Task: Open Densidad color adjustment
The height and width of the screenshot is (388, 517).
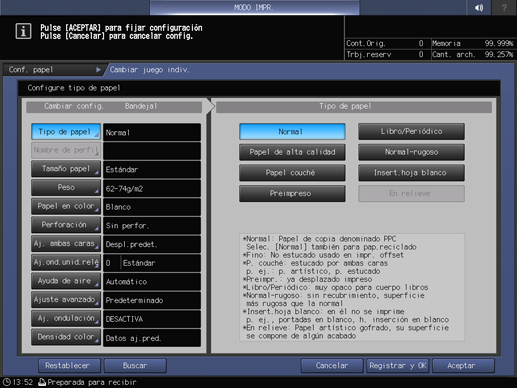Action: click(x=66, y=337)
